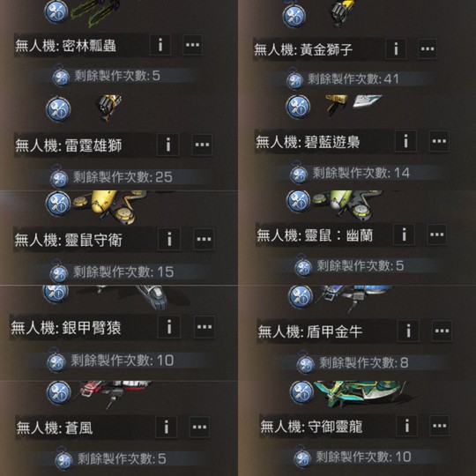Open the three-dot menu for 雷霆雄獅
The width and height of the screenshot is (476, 476).
202,145
